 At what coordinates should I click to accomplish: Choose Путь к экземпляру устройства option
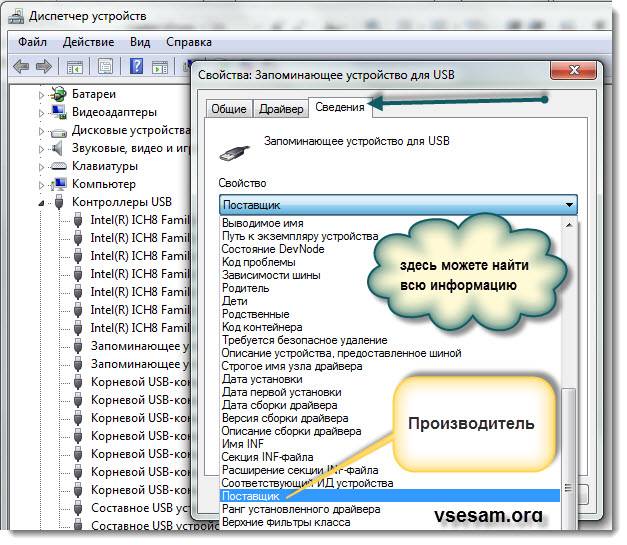click(x=300, y=236)
